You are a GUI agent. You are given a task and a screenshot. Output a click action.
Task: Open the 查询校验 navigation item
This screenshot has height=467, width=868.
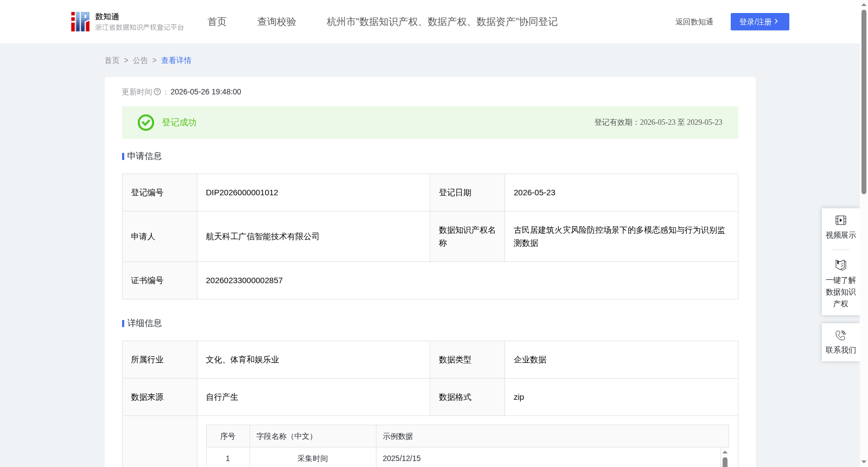[277, 22]
